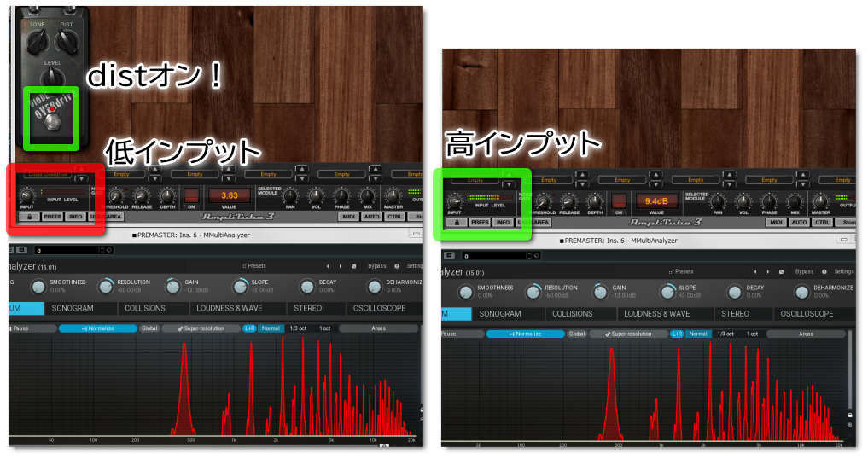The height and width of the screenshot is (459, 868).
Task: Adjust the TONE knob on the overdrive pedal
Action: (x=38, y=41)
